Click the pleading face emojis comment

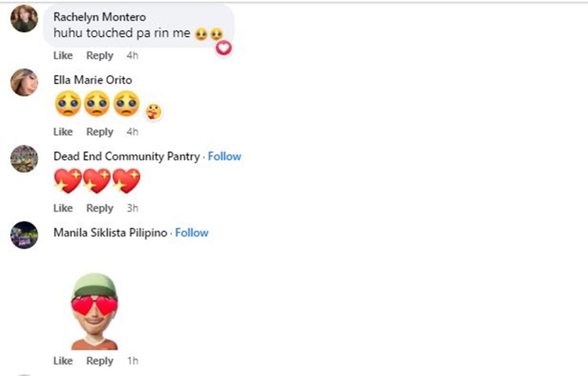click(97, 103)
